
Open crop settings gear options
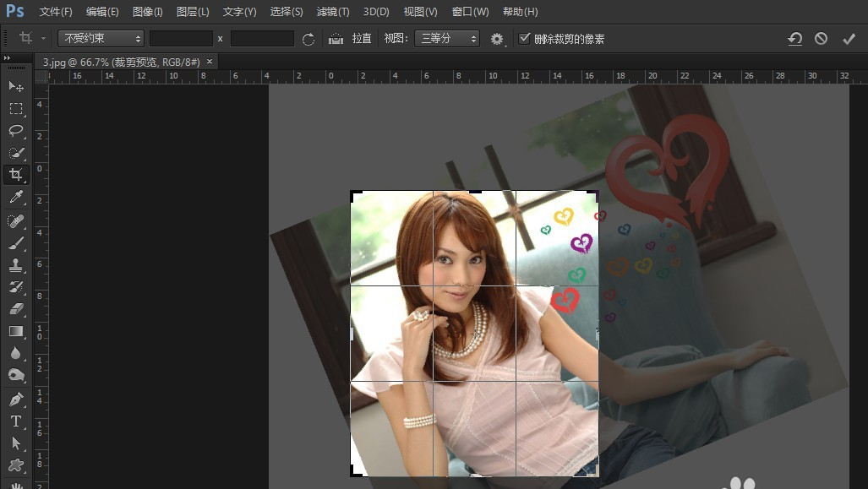(x=497, y=39)
